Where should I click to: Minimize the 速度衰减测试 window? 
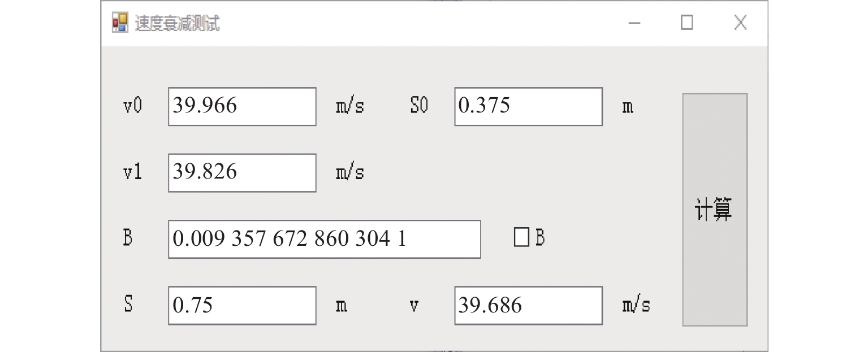[x=634, y=23]
